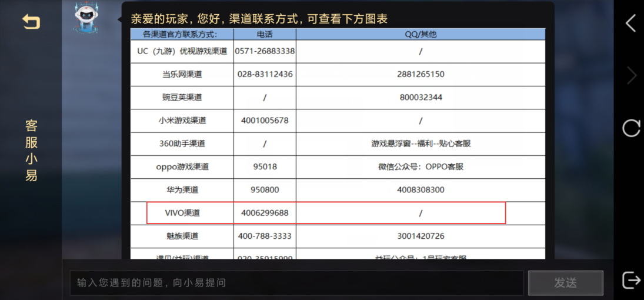Go forward using the right chevron
This screenshot has height=300, width=644.
pos(631,75)
